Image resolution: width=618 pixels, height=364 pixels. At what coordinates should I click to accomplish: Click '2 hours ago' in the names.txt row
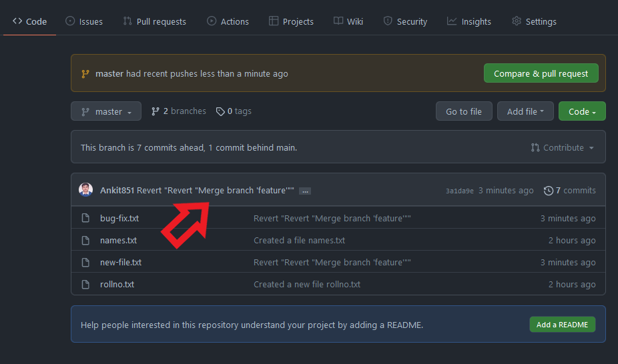pyautogui.click(x=572, y=241)
